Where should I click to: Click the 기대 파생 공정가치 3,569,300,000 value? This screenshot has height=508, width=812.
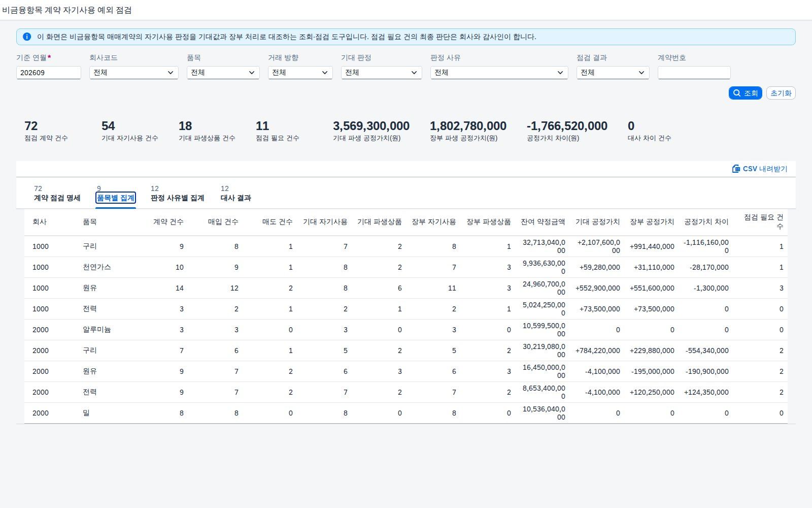click(371, 126)
